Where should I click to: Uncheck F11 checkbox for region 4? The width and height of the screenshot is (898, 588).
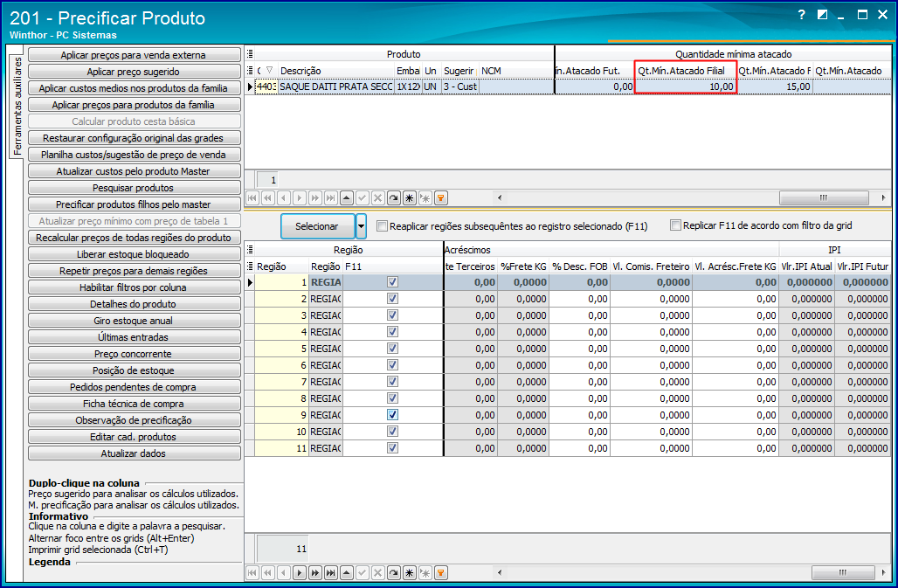pos(392,331)
